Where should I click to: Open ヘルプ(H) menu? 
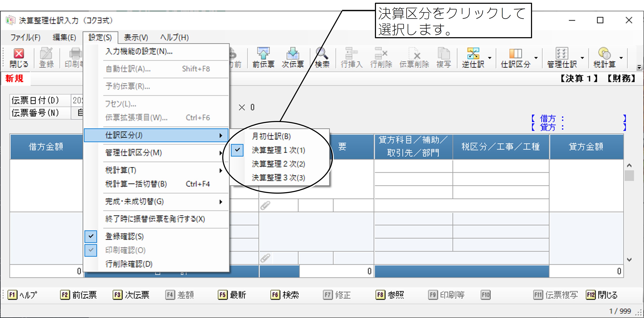(x=175, y=38)
